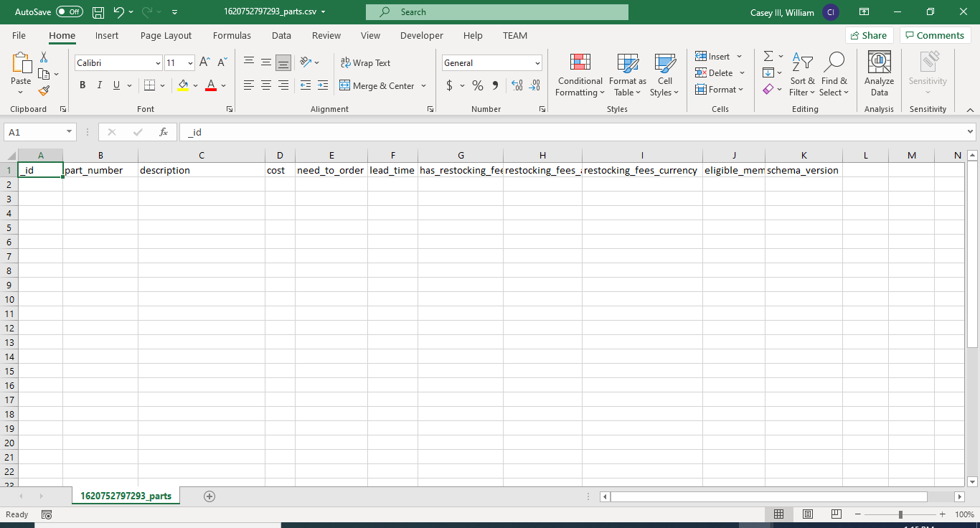980x528 pixels.
Task: Expand the formula bar
Action: click(x=971, y=132)
